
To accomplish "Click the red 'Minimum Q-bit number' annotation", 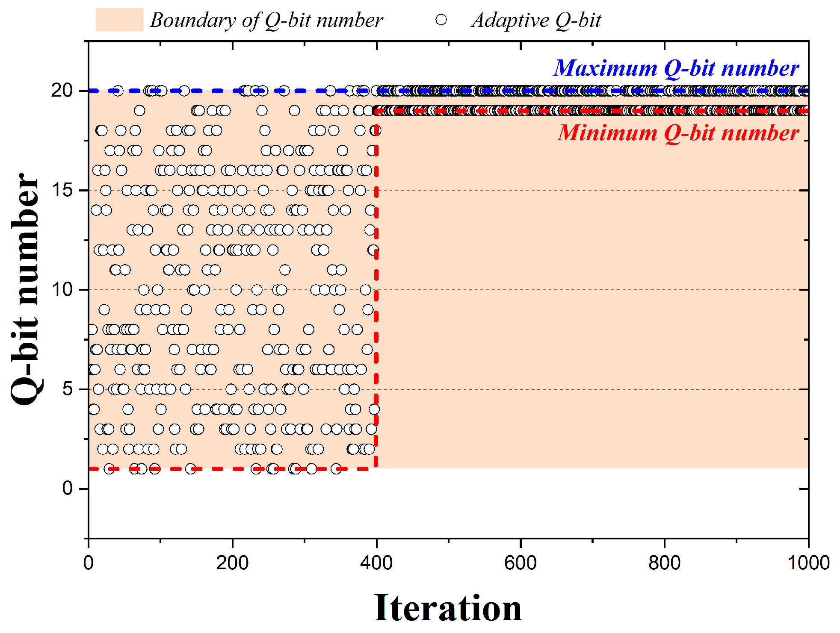I will (678, 133).
